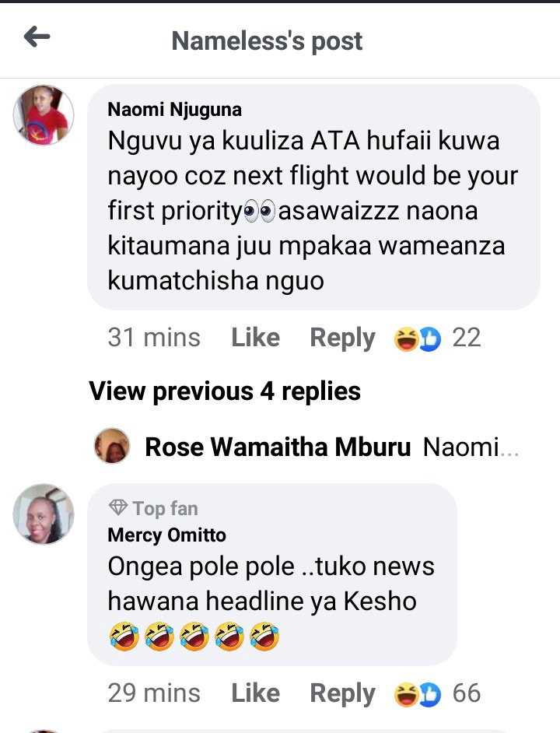Tap the back arrow icon
Image resolution: width=560 pixels, height=733 pixels.
[x=37, y=37]
